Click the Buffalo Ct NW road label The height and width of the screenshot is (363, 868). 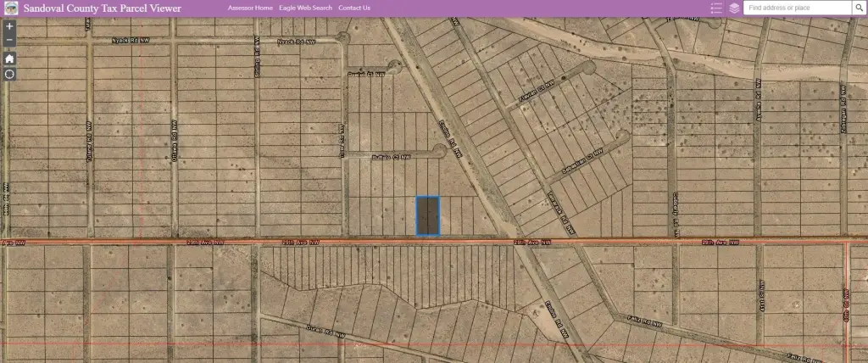(392, 158)
